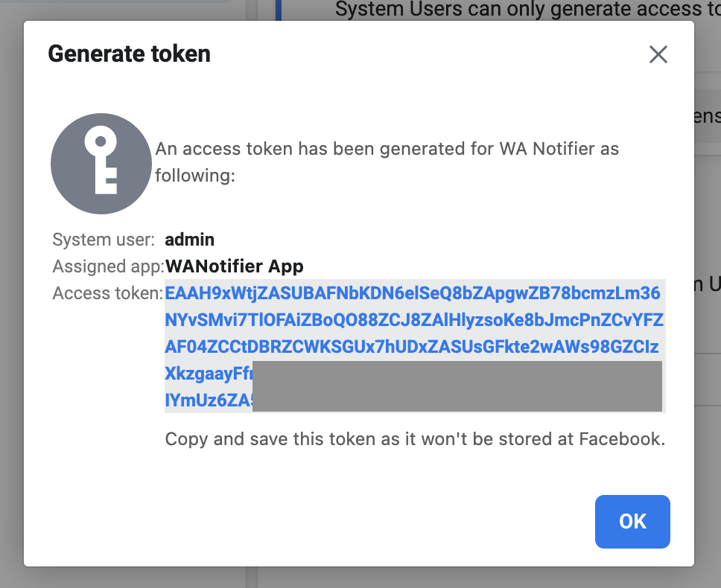721x588 pixels.
Task: Close the Generate token dialog
Action: point(658,54)
